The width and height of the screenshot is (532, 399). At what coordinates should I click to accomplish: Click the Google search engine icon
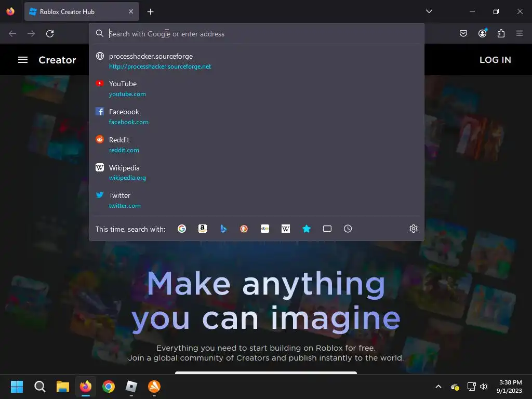click(x=182, y=229)
